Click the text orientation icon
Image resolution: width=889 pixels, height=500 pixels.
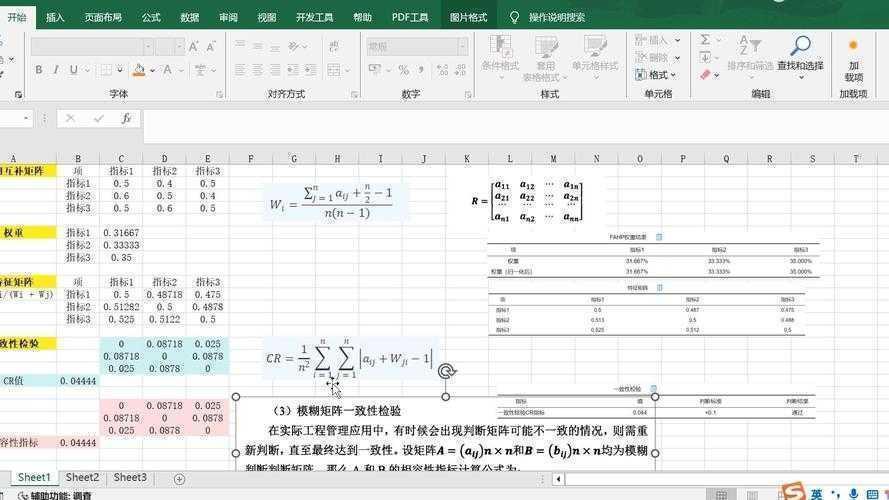point(294,45)
